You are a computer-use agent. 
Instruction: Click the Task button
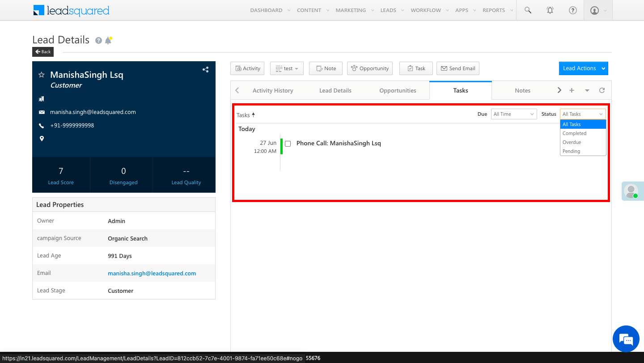point(416,68)
